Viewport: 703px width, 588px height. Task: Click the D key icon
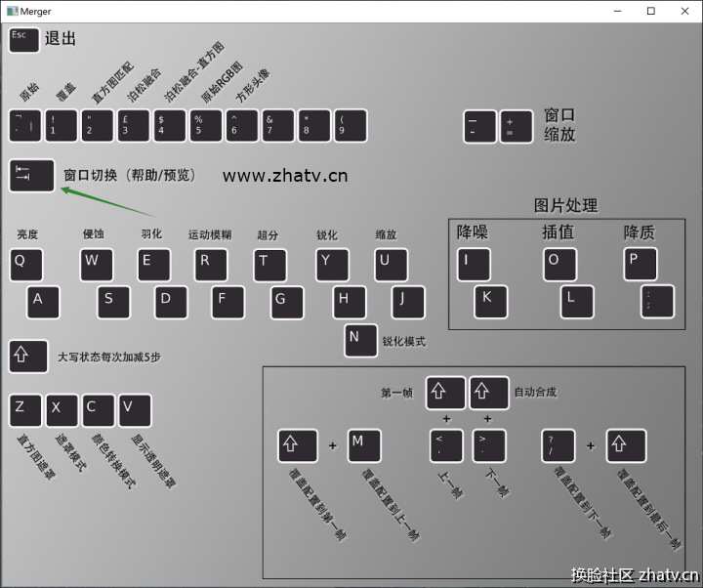(171, 303)
